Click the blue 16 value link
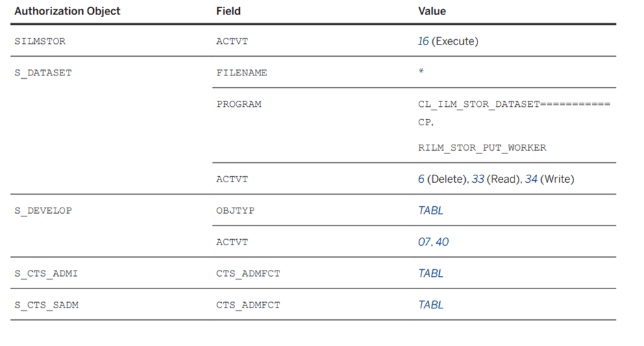Image resolution: width=644 pixels, height=346 pixels. [x=423, y=41]
